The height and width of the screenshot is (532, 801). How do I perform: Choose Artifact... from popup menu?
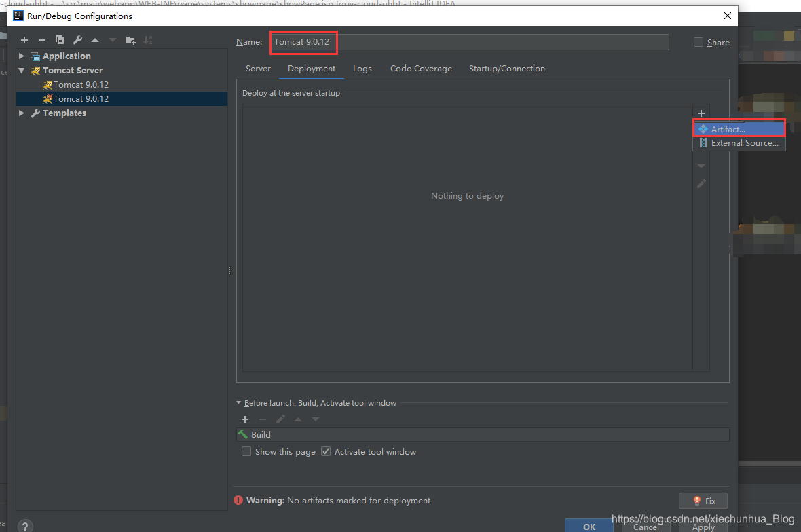(739, 129)
